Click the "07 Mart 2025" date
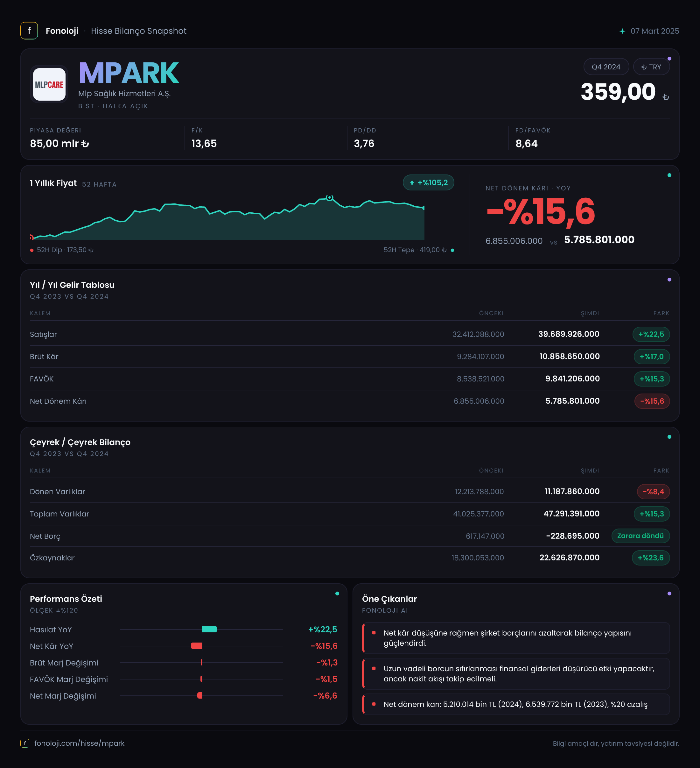700x768 pixels. click(655, 31)
